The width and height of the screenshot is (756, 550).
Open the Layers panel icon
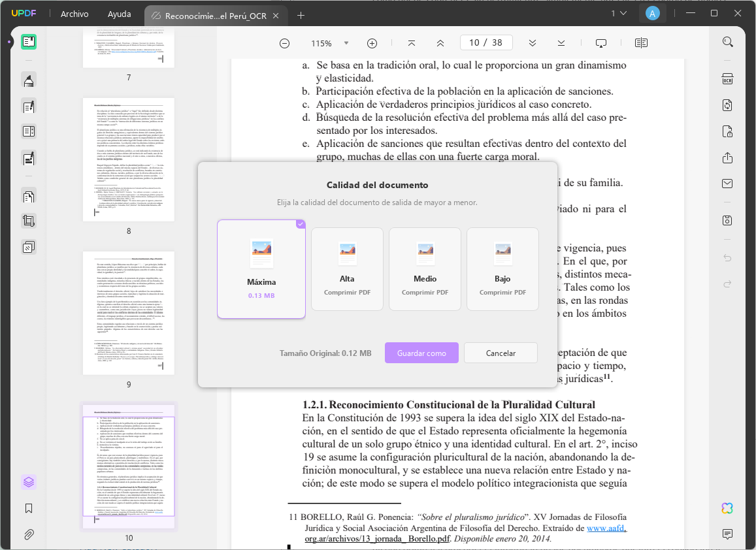pyautogui.click(x=29, y=481)
